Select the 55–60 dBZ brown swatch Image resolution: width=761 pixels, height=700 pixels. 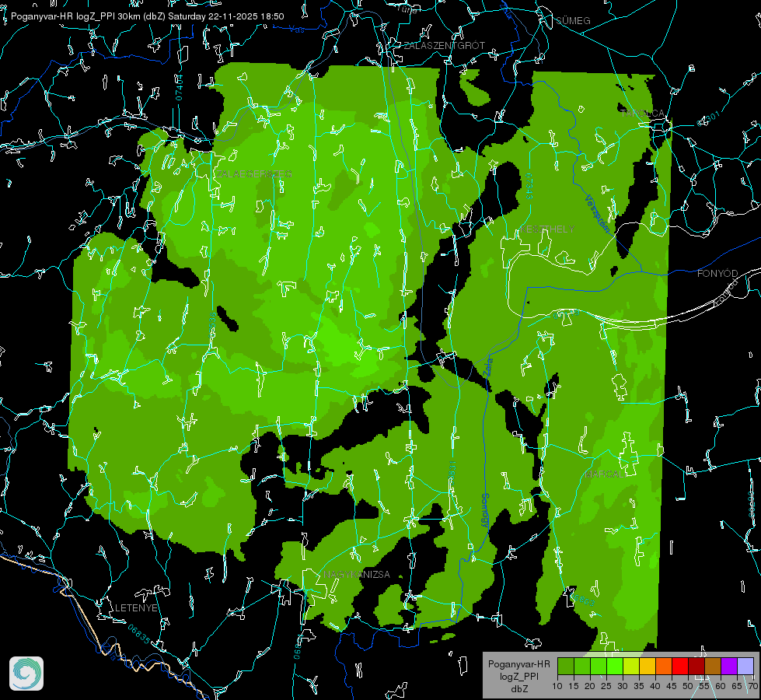click(713, 667)
